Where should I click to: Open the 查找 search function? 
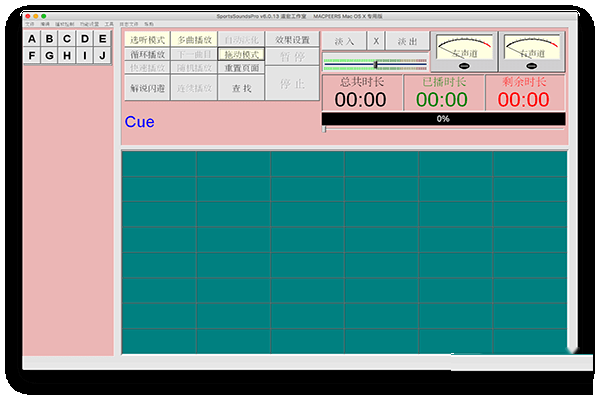(x=241, y=88)
